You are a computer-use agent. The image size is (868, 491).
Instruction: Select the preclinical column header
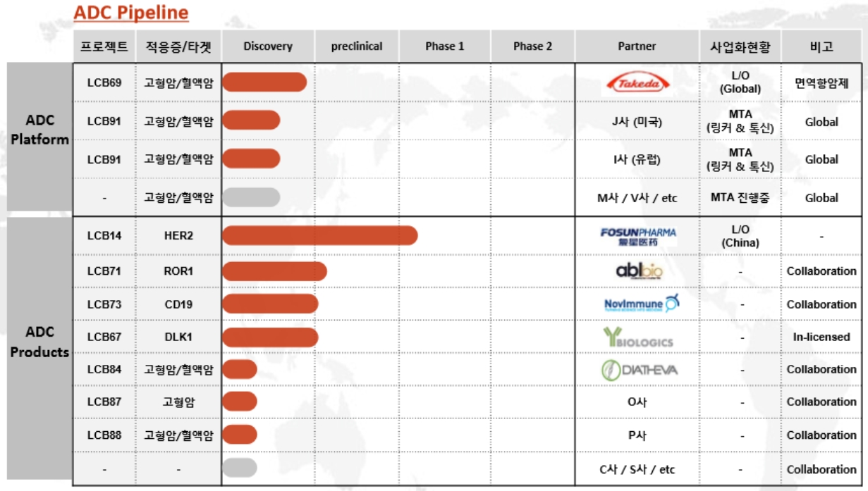(x=357, y=46)
